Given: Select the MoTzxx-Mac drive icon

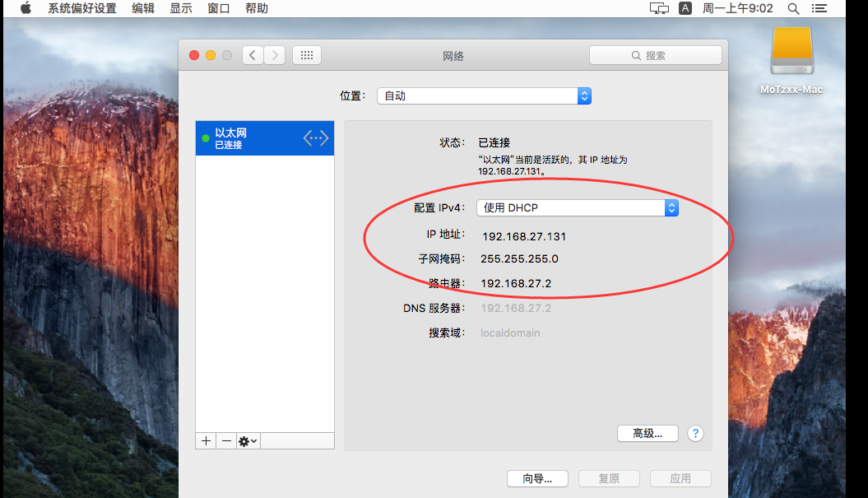Looking at the screenshot, I should 791,51.
